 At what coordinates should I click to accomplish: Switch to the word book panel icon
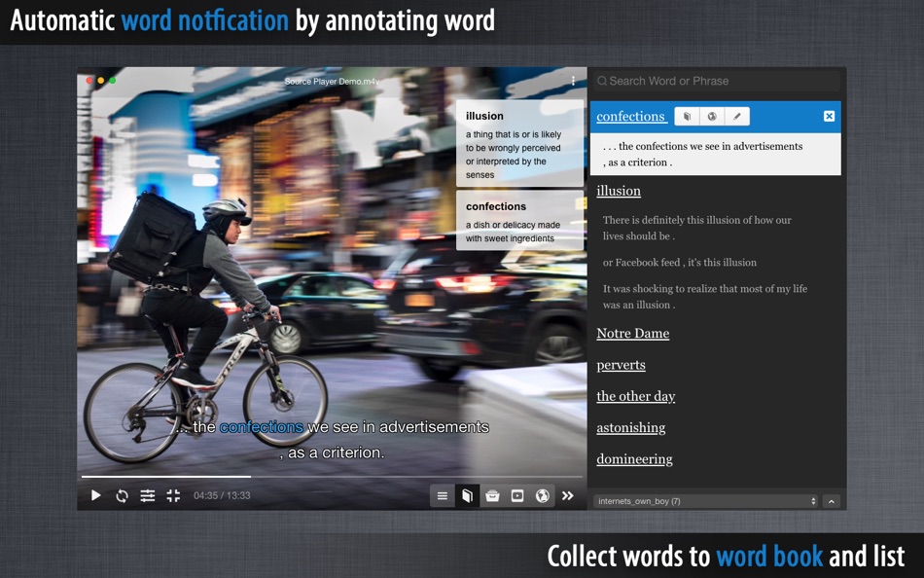(467, 496)
